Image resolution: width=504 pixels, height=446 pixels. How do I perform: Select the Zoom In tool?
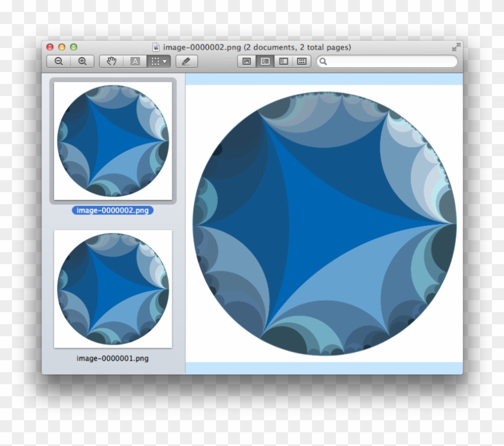[82, 61]
